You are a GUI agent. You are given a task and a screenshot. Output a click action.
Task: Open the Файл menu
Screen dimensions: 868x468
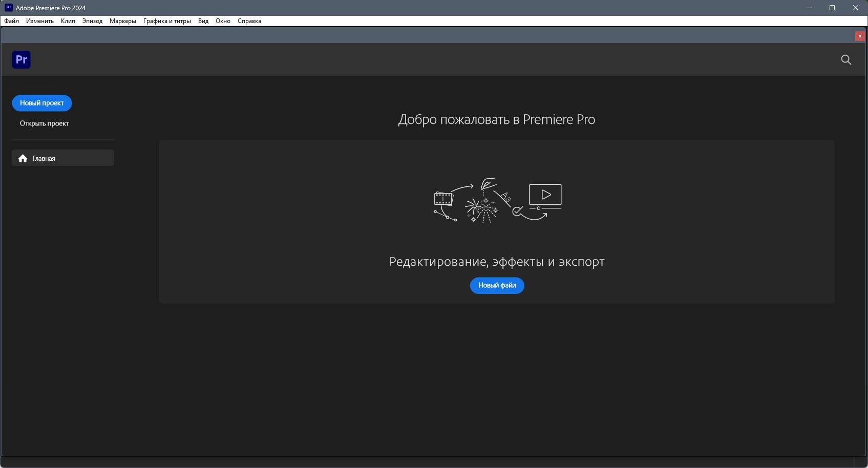(x=11, y=21)
